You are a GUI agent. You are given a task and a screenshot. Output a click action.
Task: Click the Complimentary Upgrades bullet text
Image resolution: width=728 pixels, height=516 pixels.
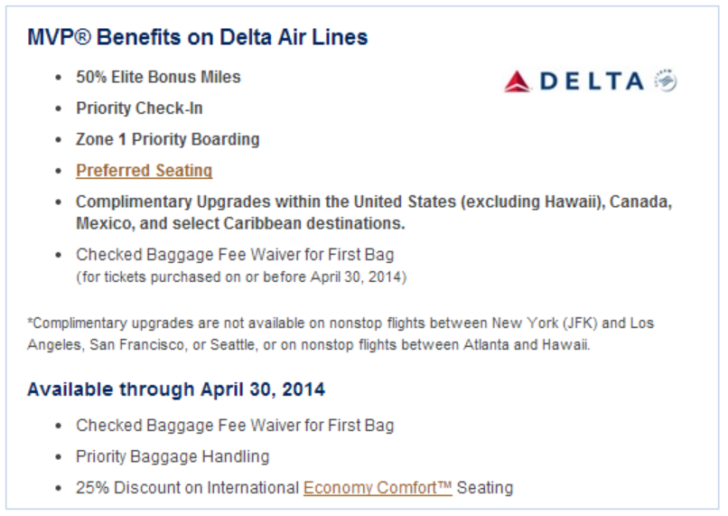tap(374, 212)
